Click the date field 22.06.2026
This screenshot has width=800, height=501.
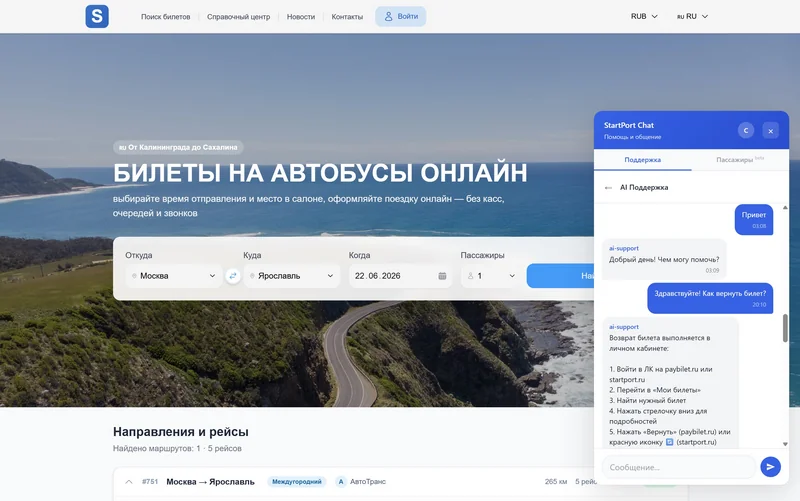(x=400, y=276)
